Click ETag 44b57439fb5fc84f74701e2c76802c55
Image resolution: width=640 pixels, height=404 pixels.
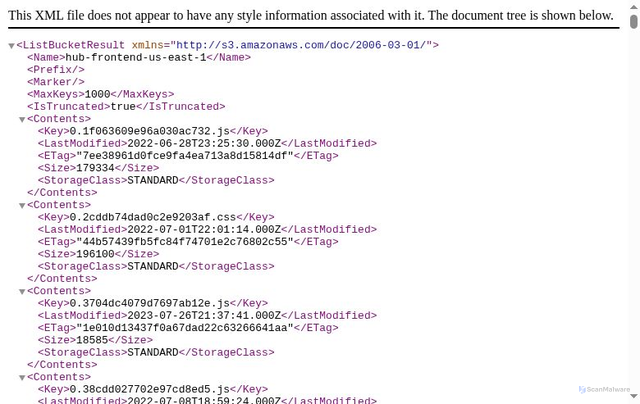click(185, 242)
